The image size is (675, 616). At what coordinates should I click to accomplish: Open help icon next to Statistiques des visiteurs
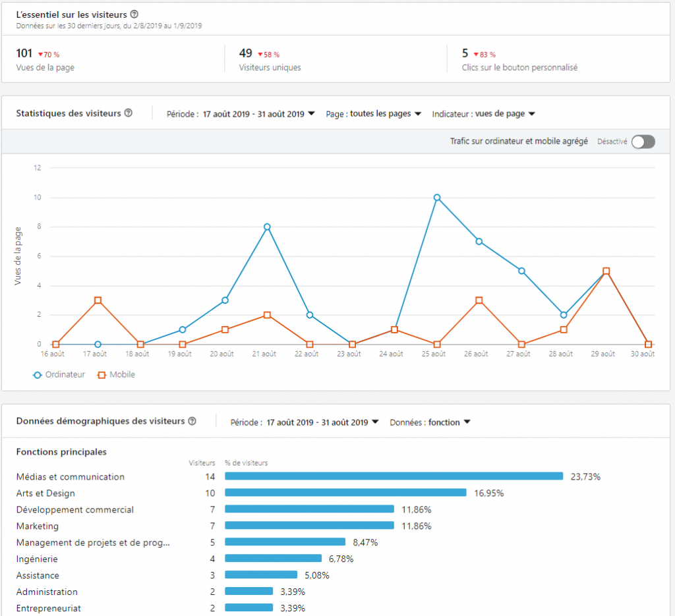[129, 113]
